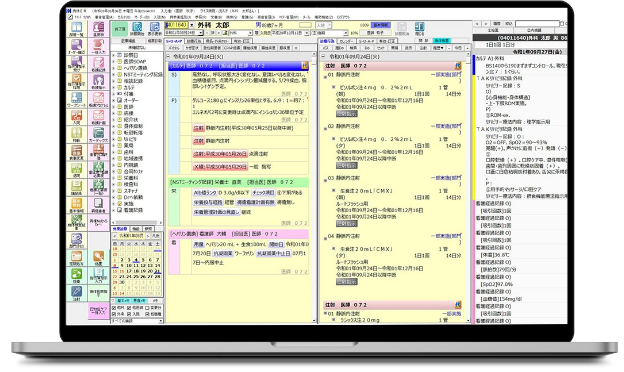624x372 pixels.
Task: Collapse the right 令和01年09月24日(火) order section
Action: click(323, 56)
